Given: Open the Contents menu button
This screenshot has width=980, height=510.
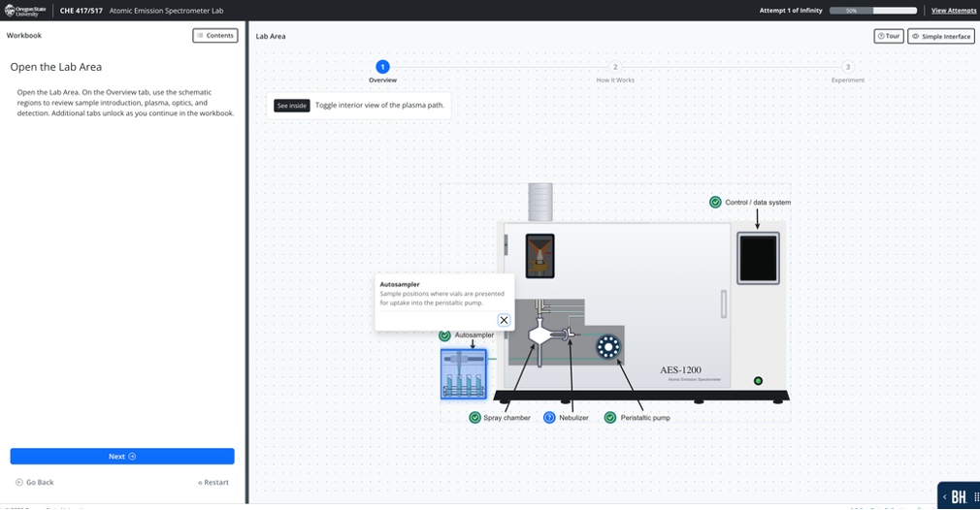Looking at the screenshot, I should [215, 36].
